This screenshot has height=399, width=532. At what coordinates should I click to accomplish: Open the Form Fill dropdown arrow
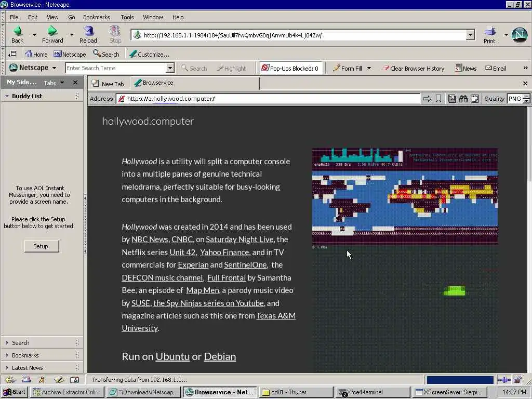point(369,68)
